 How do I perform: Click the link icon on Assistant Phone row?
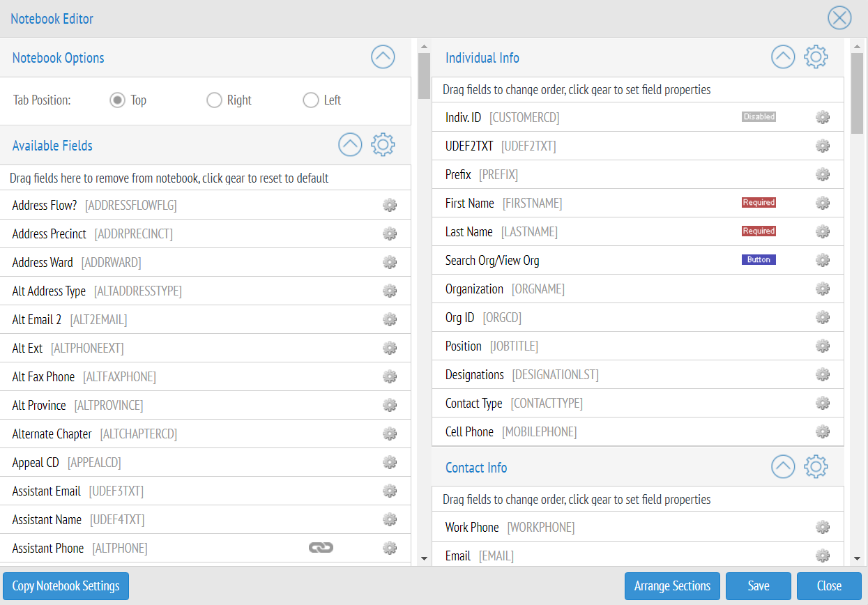pyautogui.click(x=321, y=548)
